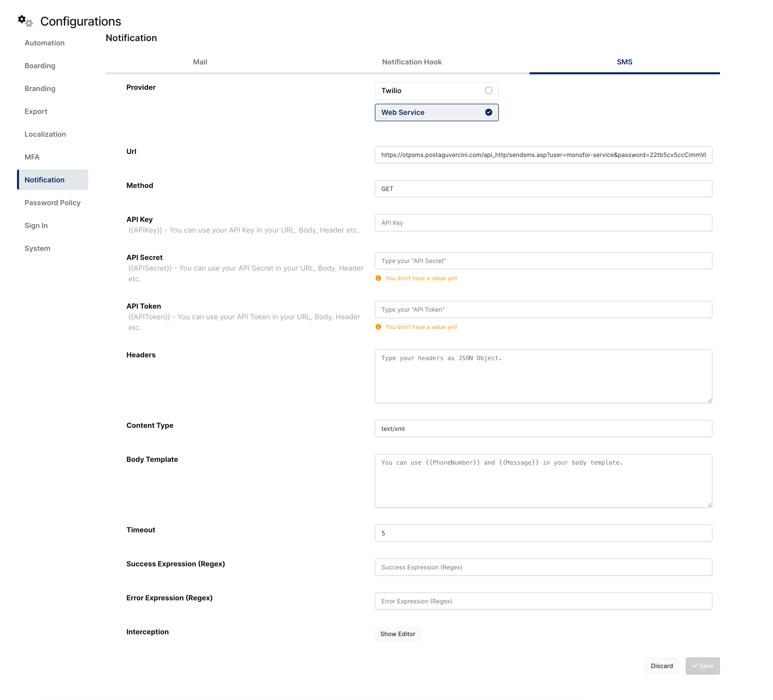Click the Discard button
This screenshot has width=773, height=700.
click(x=661, y=666)
